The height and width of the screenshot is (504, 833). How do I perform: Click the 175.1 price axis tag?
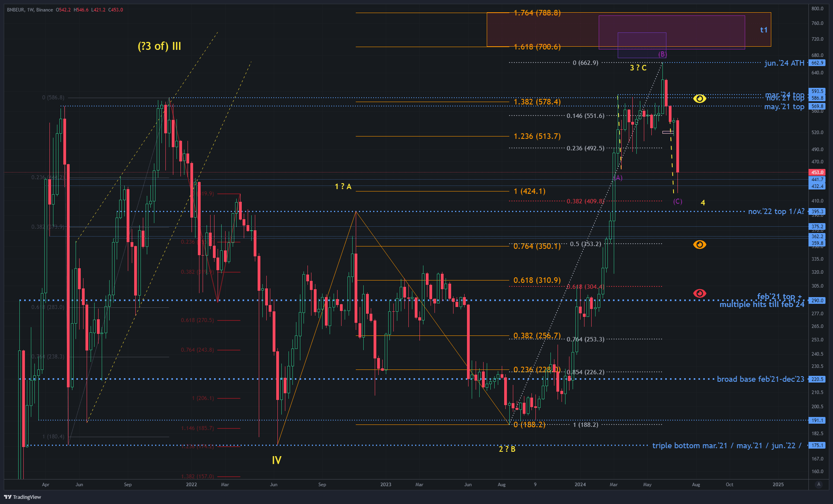pyautogui.click(x=817, y=445)
